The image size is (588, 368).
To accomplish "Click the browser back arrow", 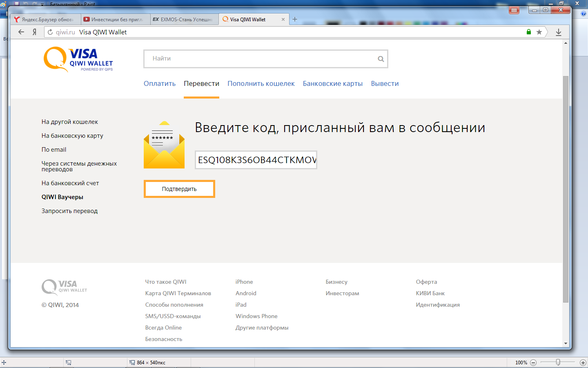I will coord(21,32).
